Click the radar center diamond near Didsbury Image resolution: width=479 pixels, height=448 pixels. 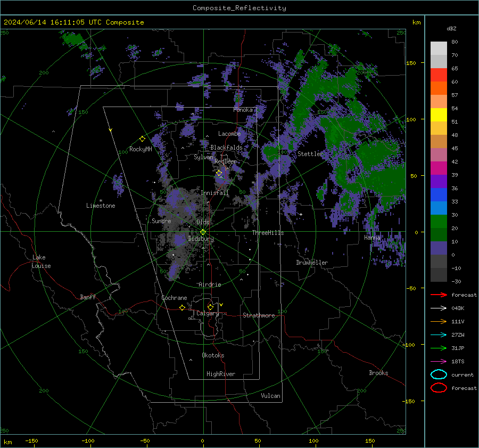(203, 232)
